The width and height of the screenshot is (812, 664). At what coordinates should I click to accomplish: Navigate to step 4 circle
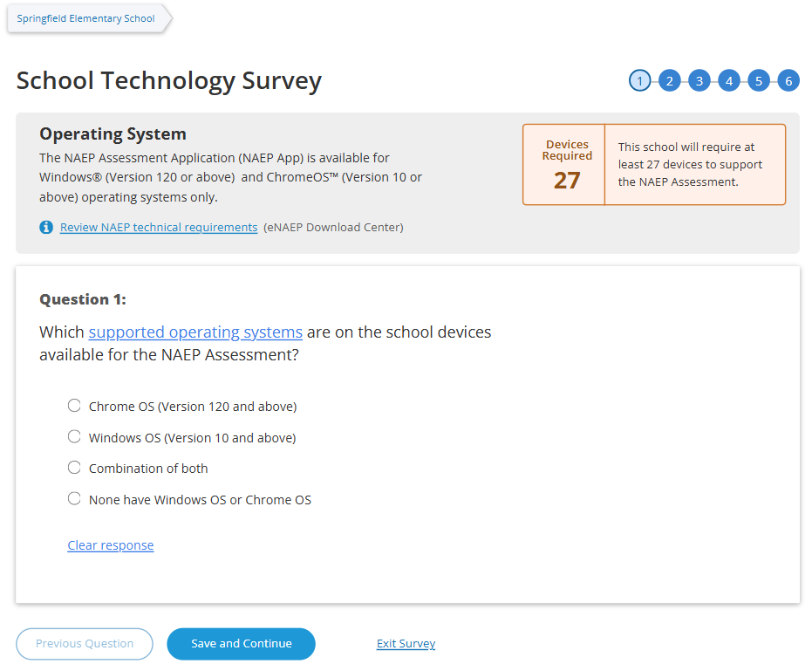[728, 81]
